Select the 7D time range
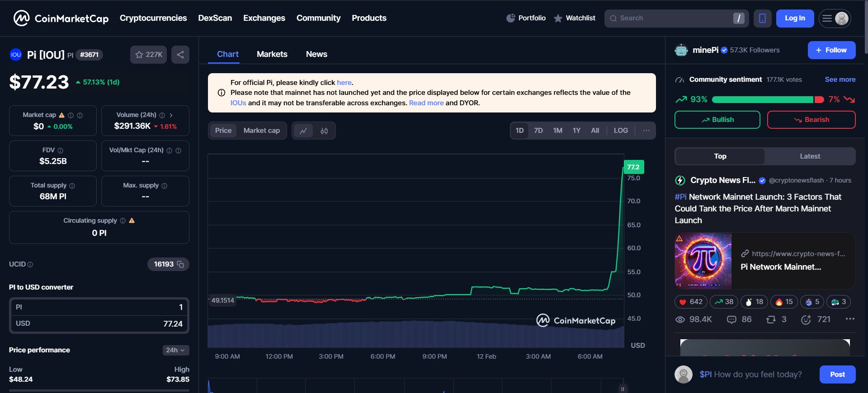Image resolution: width=868 pixels, height=393 pixels. (x=538, y=131)
